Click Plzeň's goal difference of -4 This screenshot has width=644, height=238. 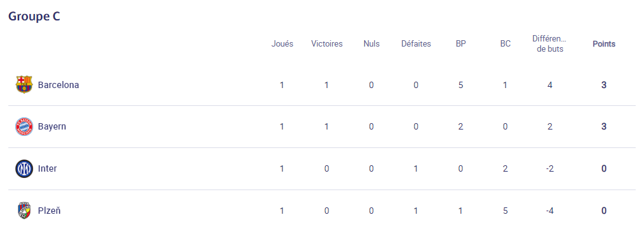pos(550,211)
